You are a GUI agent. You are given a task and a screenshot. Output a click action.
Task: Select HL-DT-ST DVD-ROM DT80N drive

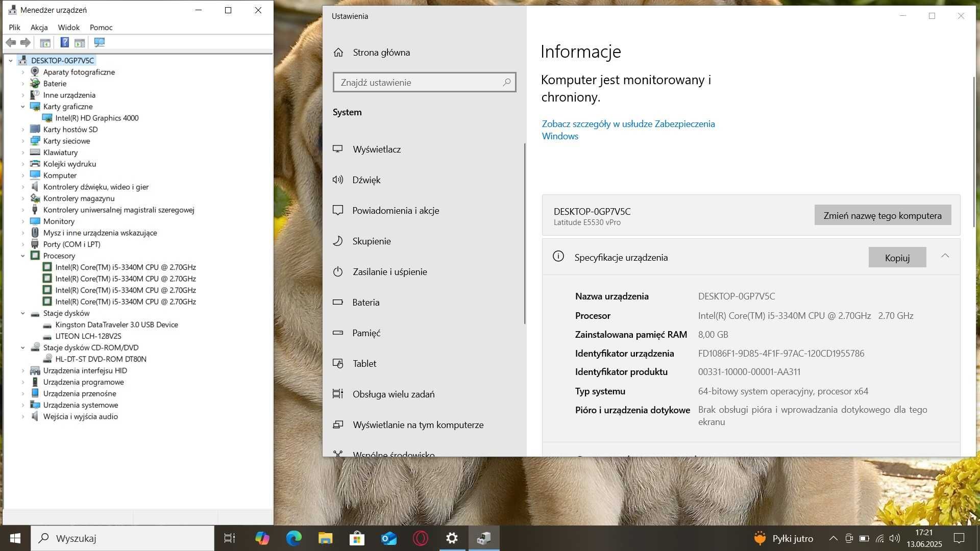click(x=101, y=359)
